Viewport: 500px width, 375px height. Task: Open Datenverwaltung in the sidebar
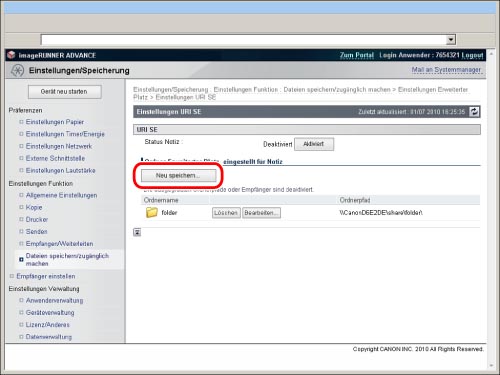(x=49, y=337)
